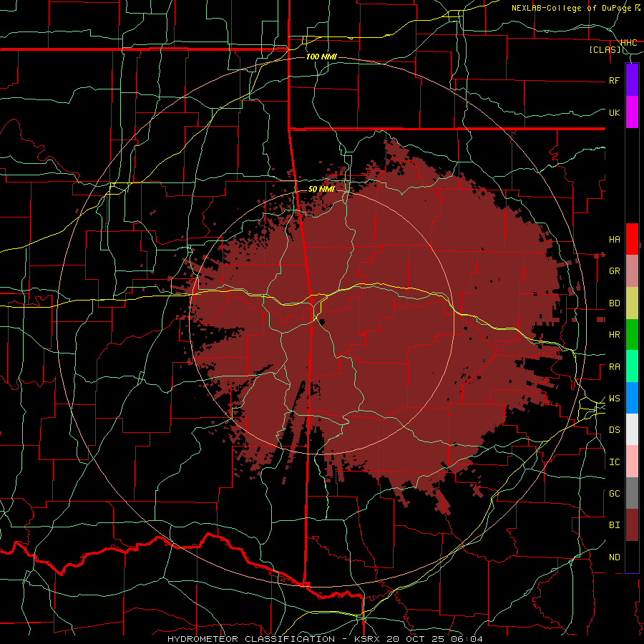Click the IC light pink legend swatch
The height and width of the screenshot is (644, 644).
[x=632, y=462]
